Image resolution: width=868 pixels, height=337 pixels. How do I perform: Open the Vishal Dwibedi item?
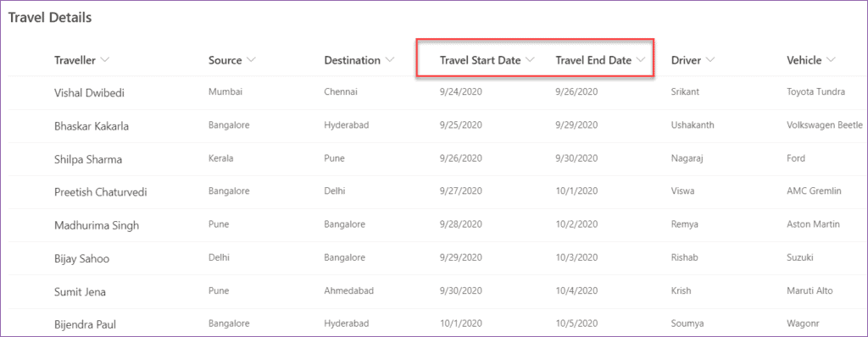point(89,93)
